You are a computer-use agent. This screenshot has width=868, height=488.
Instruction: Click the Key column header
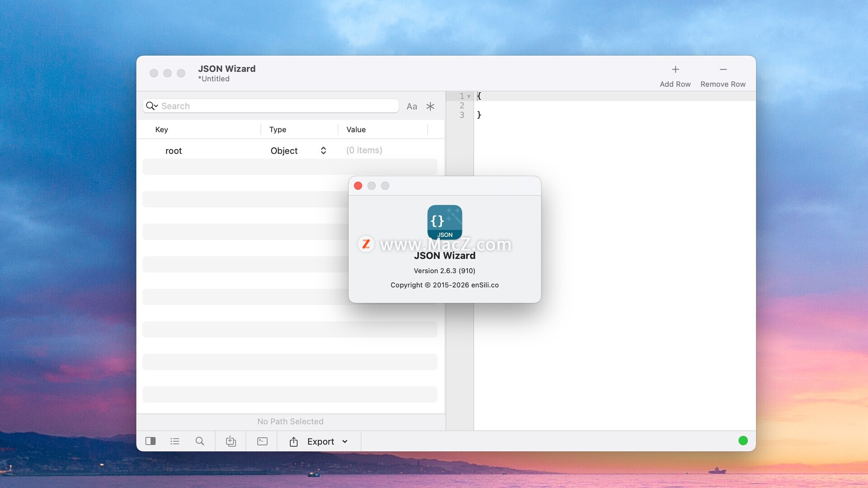click(161, 130)
